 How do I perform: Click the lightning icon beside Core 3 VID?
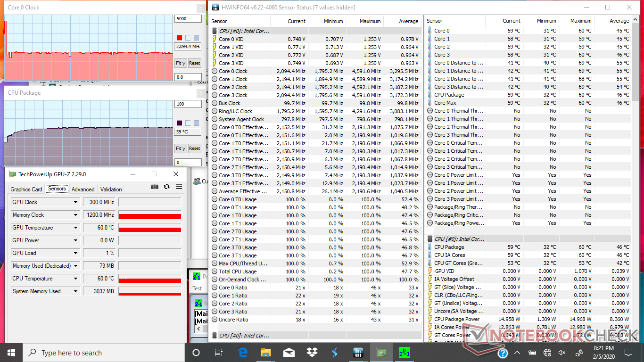tap(215, 63)
